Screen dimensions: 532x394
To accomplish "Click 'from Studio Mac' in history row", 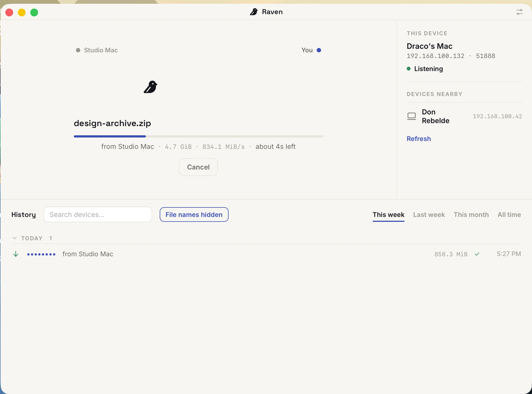I will 88,254.
